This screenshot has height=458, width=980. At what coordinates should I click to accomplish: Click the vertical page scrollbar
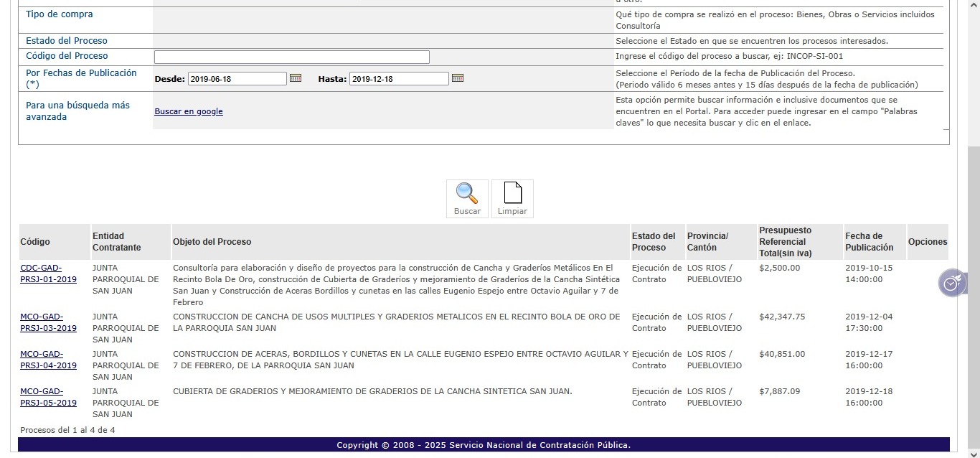coord(974,287)
